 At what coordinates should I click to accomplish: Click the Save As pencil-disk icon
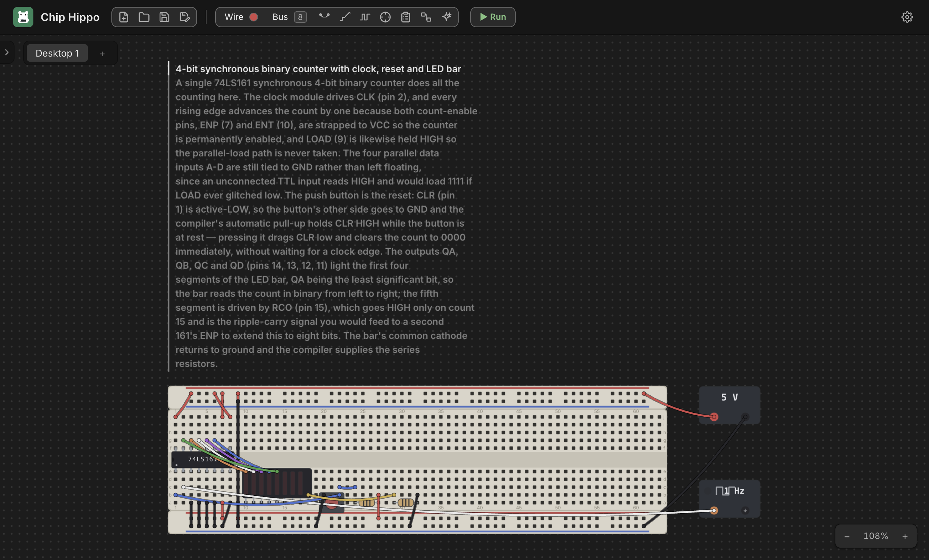(x=185, y=17)
